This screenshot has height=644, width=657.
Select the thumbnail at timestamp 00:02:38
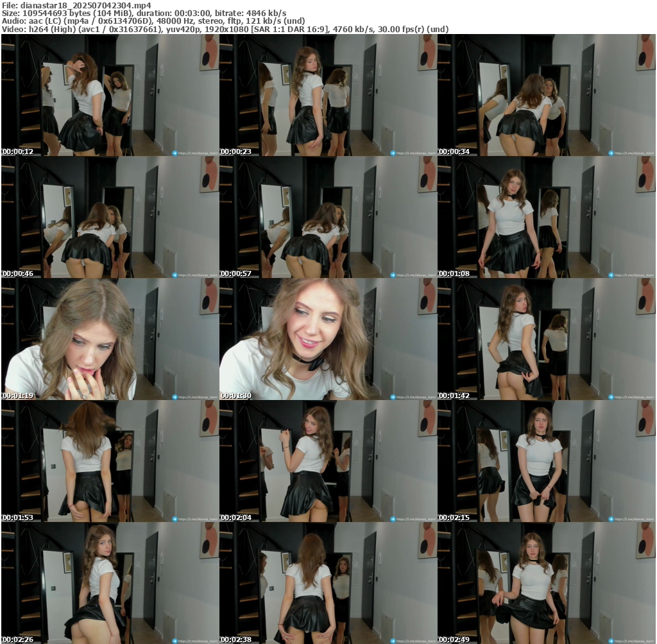[328, 583]
